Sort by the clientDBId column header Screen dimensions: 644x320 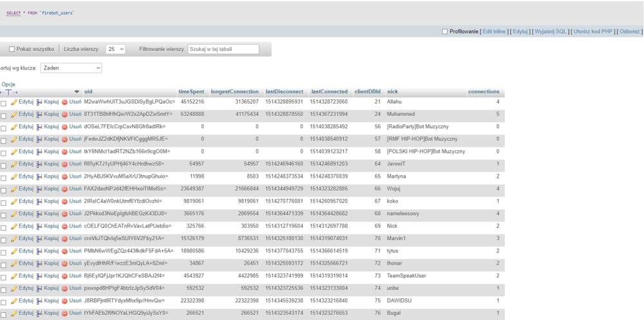(x=368, y=91)
